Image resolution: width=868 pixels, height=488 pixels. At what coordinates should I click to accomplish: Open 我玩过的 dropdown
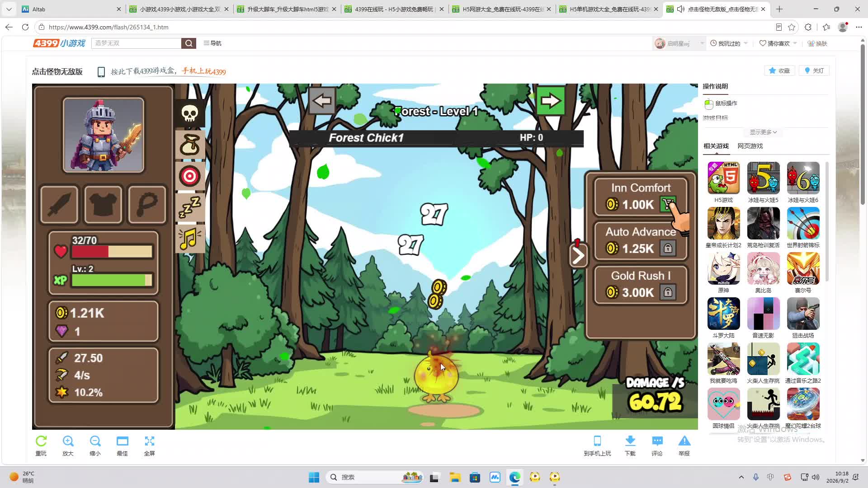(729, 43)
